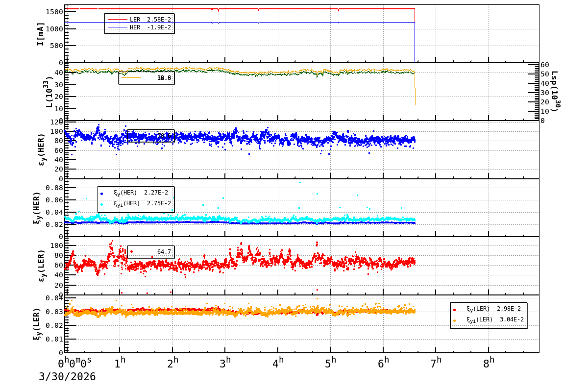The image size is (588, 391).
Task: Click the 5h time axis tick label
Action: point(331,363)
